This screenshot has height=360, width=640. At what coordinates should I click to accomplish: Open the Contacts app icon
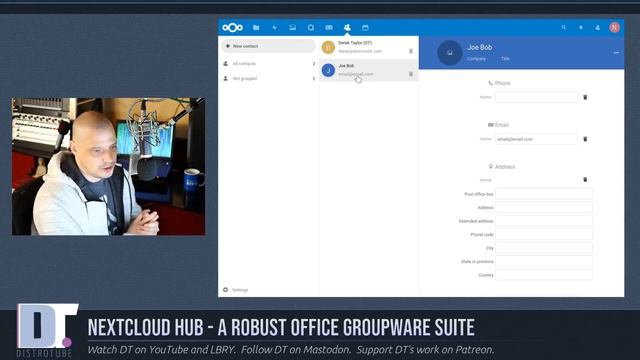347,27
